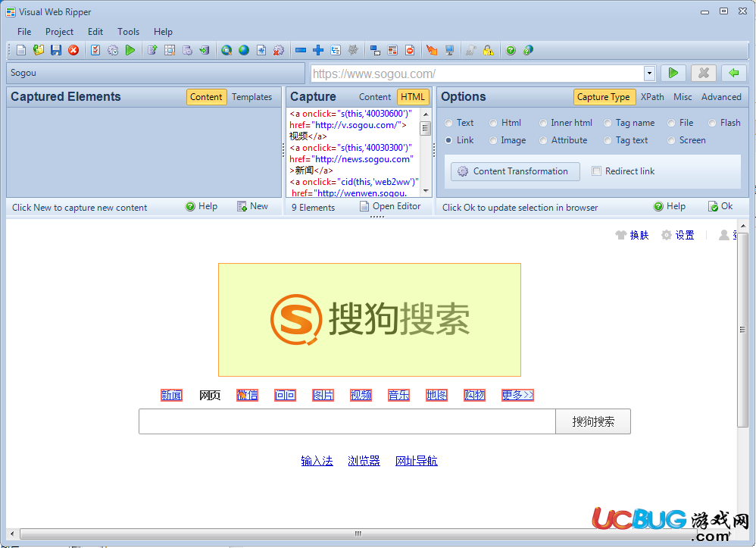Click the blue square with dashed box icon

375,50
